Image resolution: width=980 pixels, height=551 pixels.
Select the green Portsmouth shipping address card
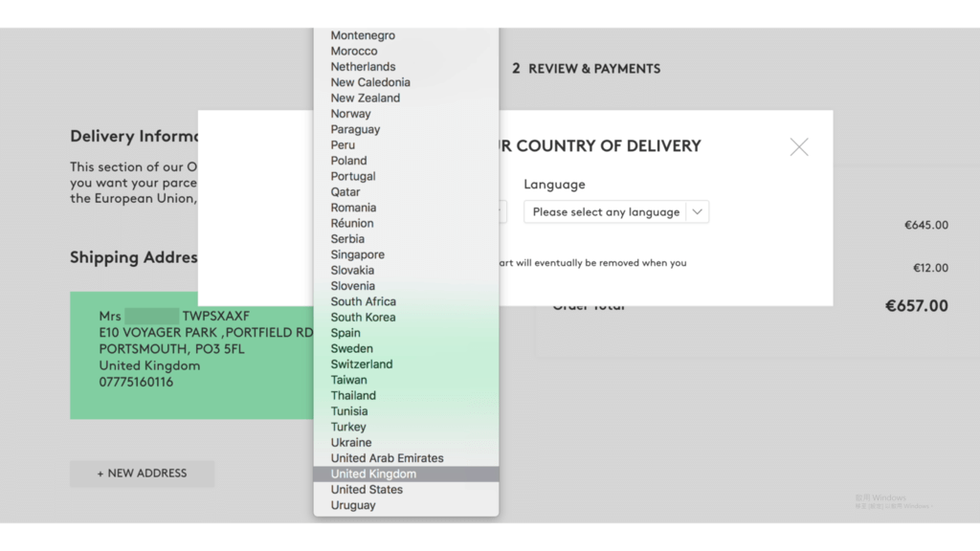[191, 355]
